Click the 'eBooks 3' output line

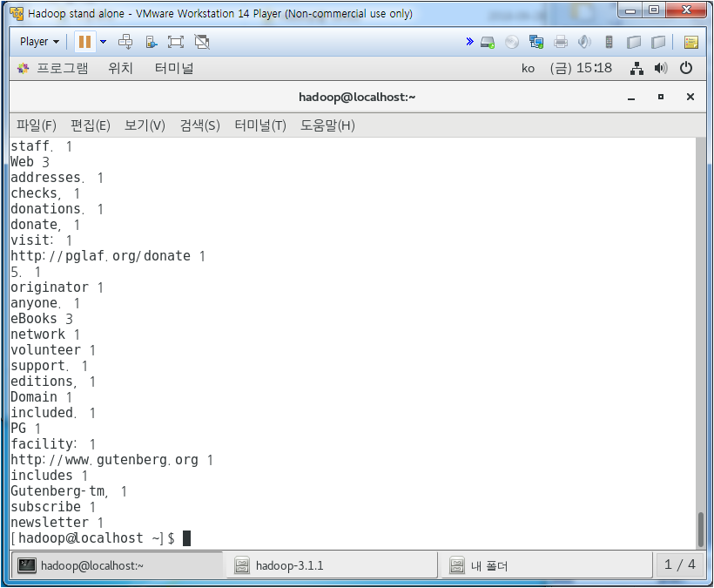42,318
